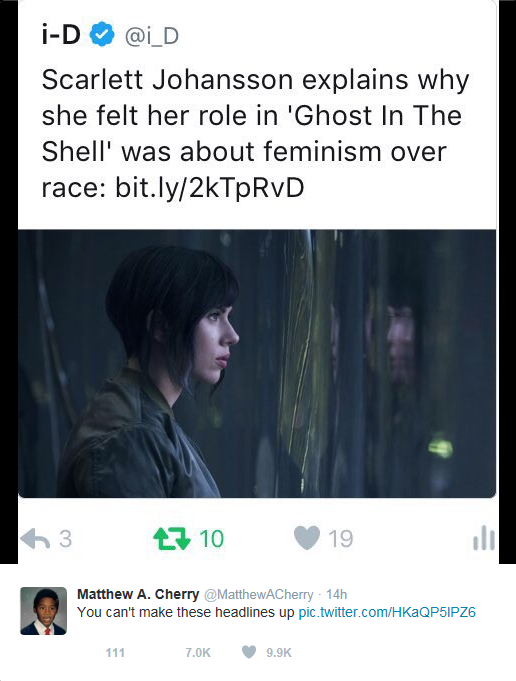Click the 9.9K likes count
Screen dimensions: 516x681
279,652
